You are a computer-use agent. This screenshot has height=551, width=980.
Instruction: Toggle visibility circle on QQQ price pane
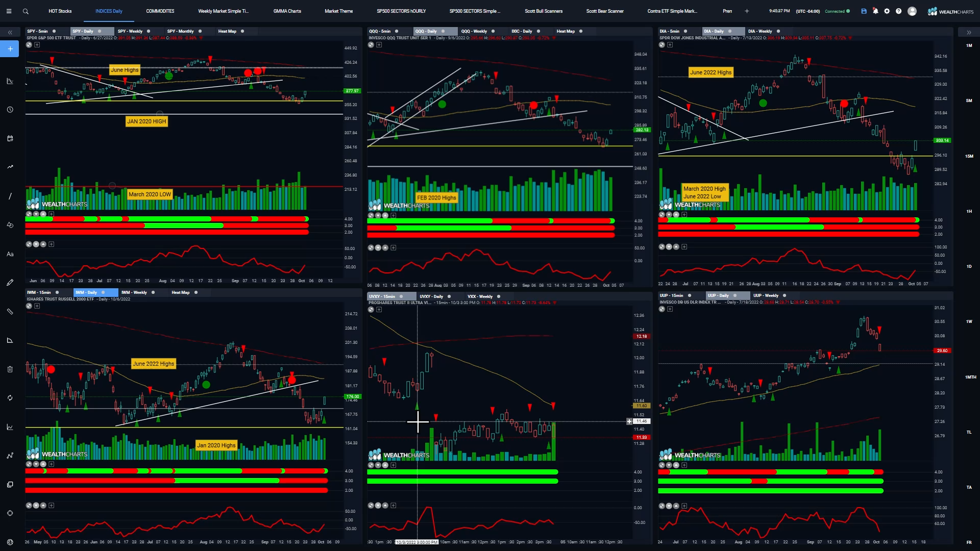371,45
